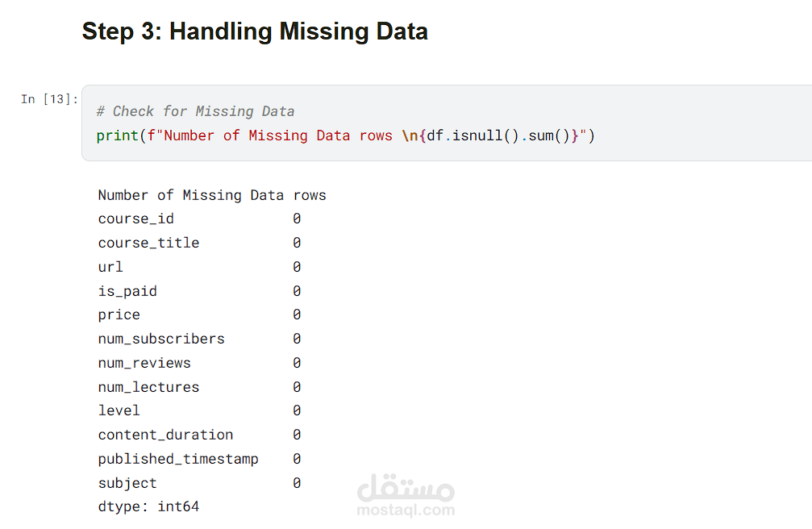Select the published_timestamp output row

point(199,459)
